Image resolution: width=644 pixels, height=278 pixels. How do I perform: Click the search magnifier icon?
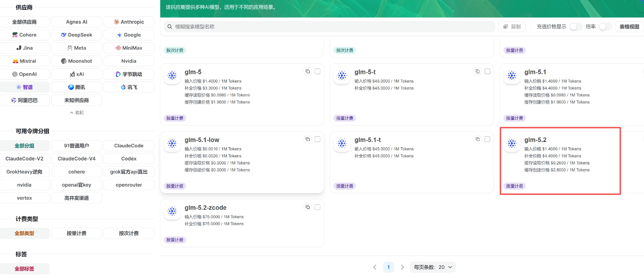pos(170,27)
